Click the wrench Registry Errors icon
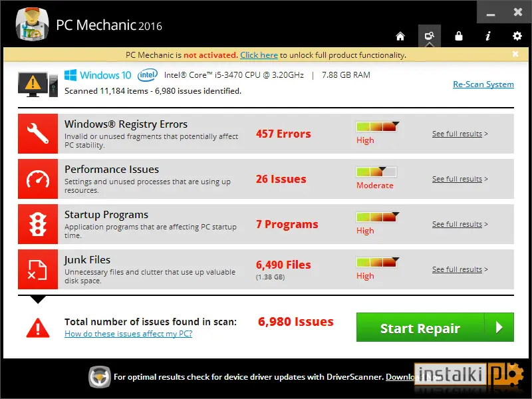 (x=38, y=134)
